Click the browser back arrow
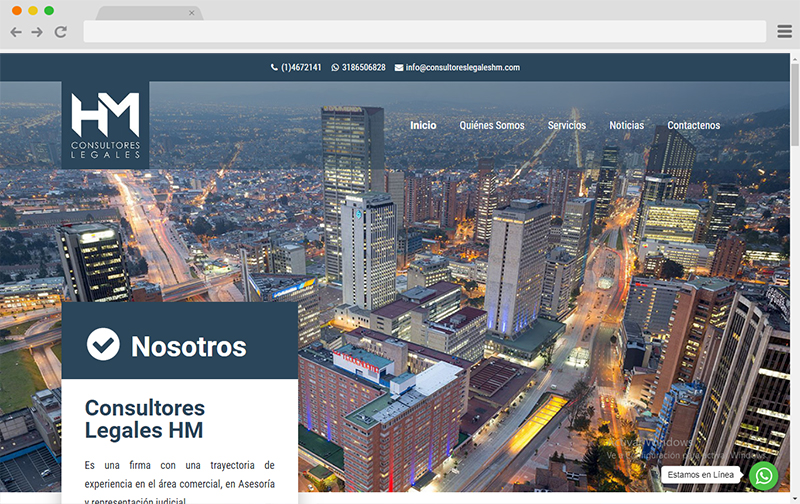The image size is (800, 504). 16,32
